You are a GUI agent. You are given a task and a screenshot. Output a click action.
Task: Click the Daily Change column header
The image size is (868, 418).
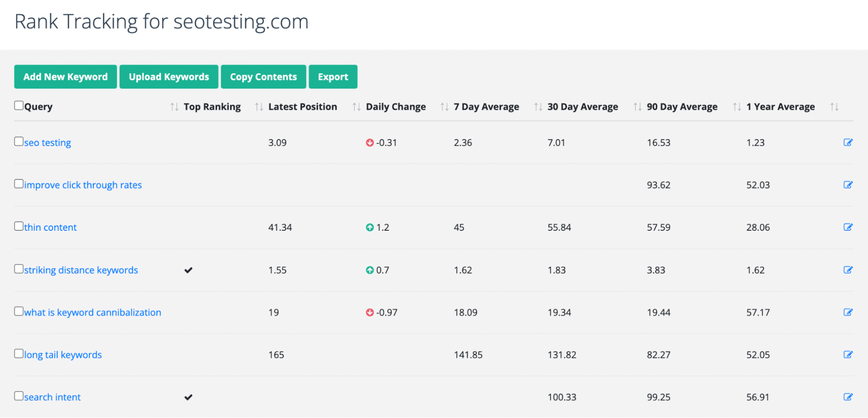coord(396,107)
